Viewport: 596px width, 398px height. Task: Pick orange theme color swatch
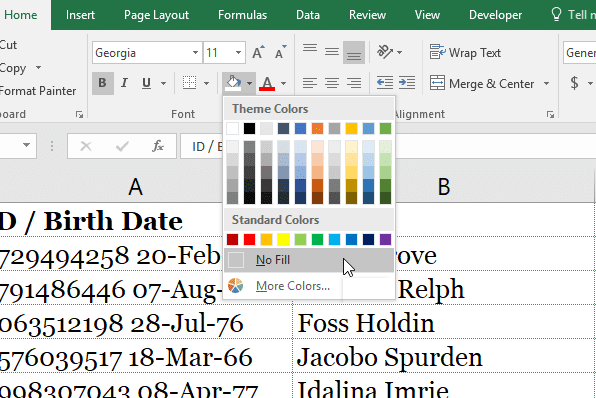(317, 128)
